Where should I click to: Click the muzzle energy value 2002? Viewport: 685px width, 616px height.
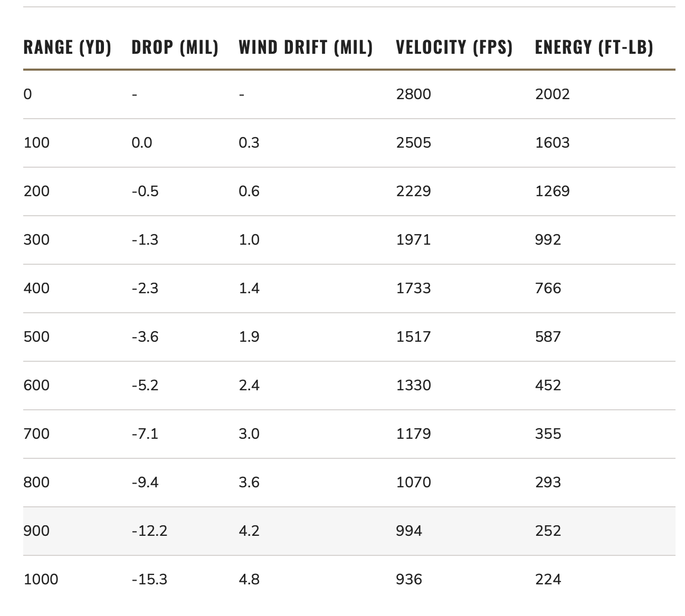point(553,94)
